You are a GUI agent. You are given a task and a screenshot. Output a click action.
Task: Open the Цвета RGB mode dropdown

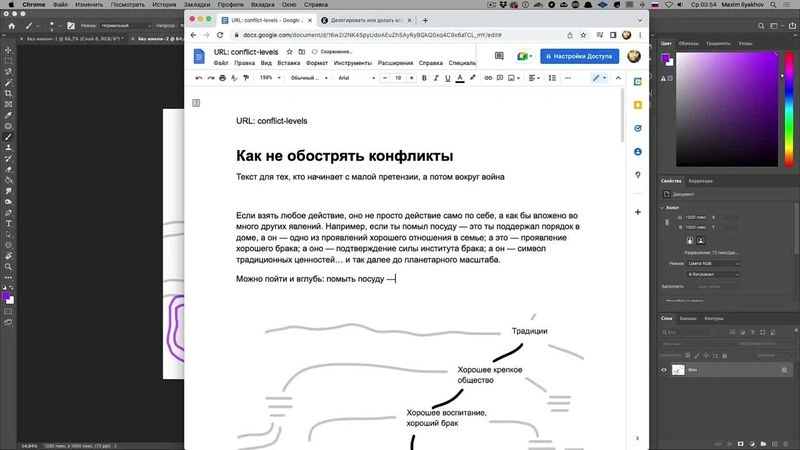713,264
